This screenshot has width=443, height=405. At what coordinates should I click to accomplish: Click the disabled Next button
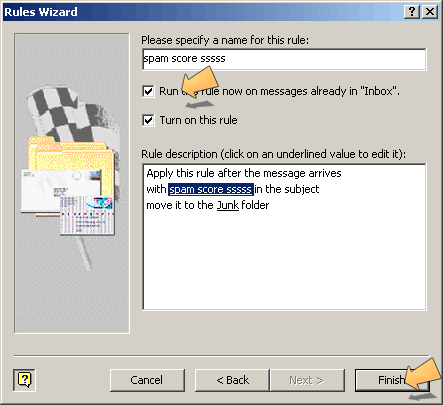[x=307, y=380]
